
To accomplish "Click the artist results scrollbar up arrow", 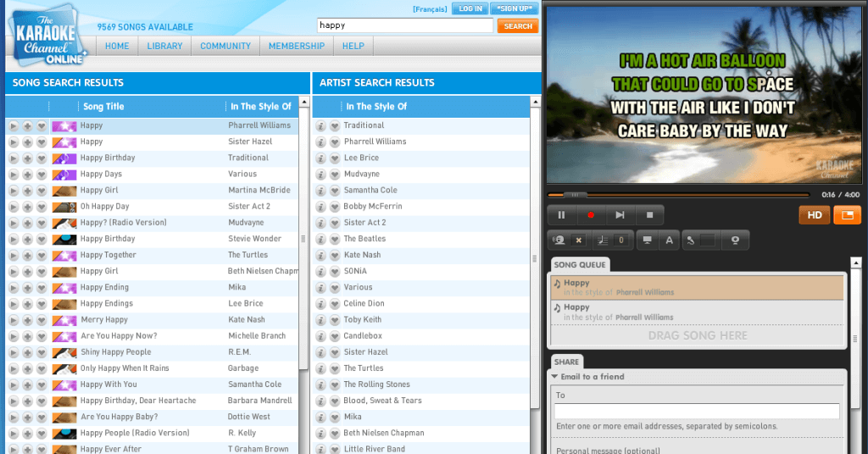I will 536,102.
